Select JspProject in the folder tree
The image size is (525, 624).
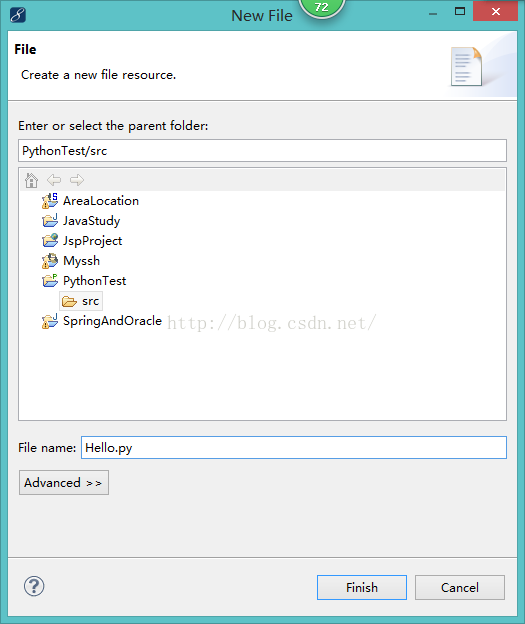pyautogui.click(x=92, y=241)
